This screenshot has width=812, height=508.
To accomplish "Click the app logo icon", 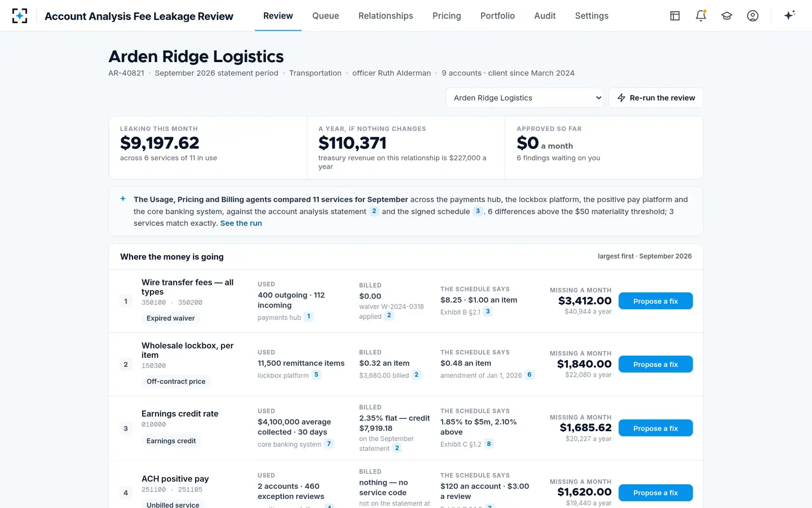I will [x=20, y=16].
